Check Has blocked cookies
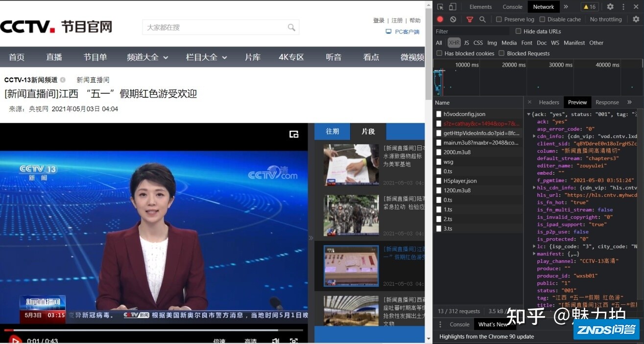644x344 pixels. tap(439, 53)
